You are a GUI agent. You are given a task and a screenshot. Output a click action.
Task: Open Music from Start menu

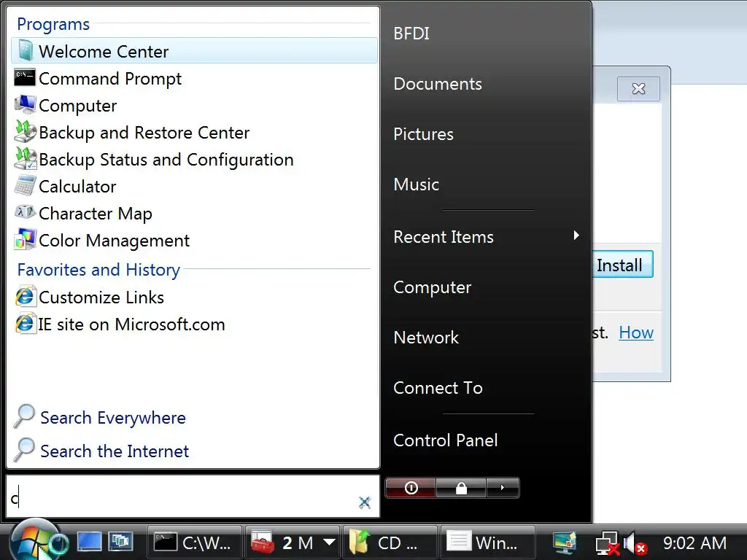coord(416,184)
